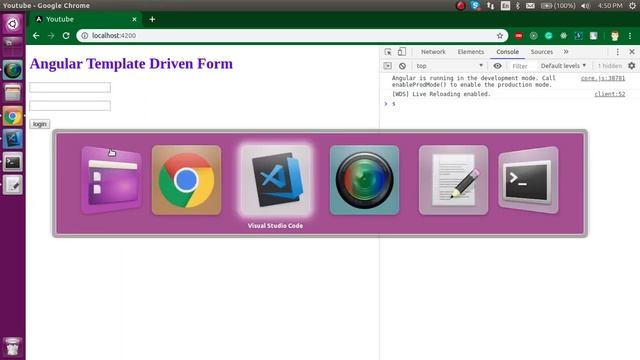Image resolution: width=640 pixels, height=360 pixels.
Task: Open DevTools customize menu
Action: point(618,52)
